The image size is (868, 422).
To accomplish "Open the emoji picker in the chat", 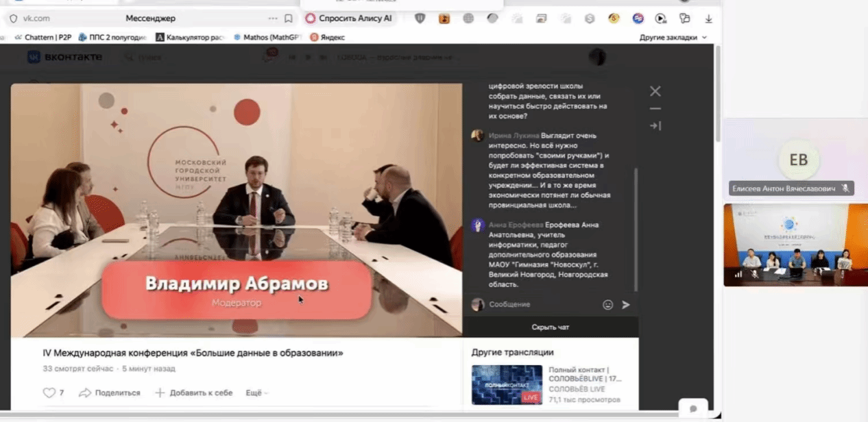I will 607,305.
